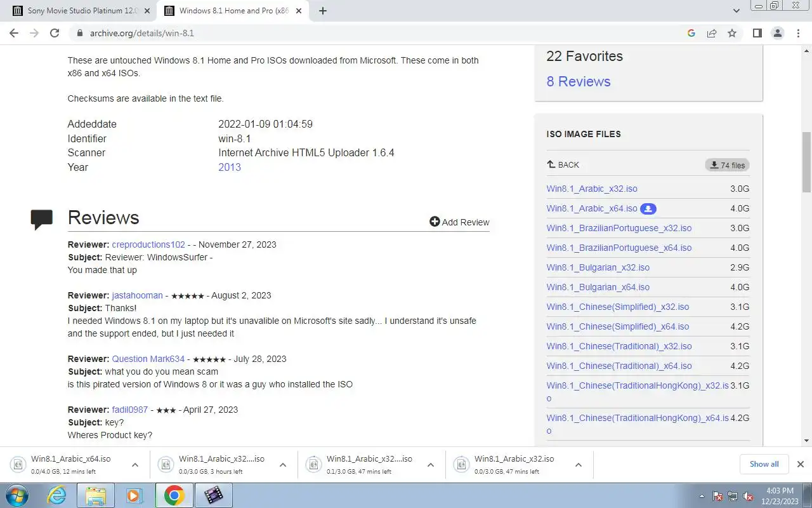This screenshot has height=508, width=812.
Task: Click the blue download badge beside Arabic_x64
Action: [648, 208]
